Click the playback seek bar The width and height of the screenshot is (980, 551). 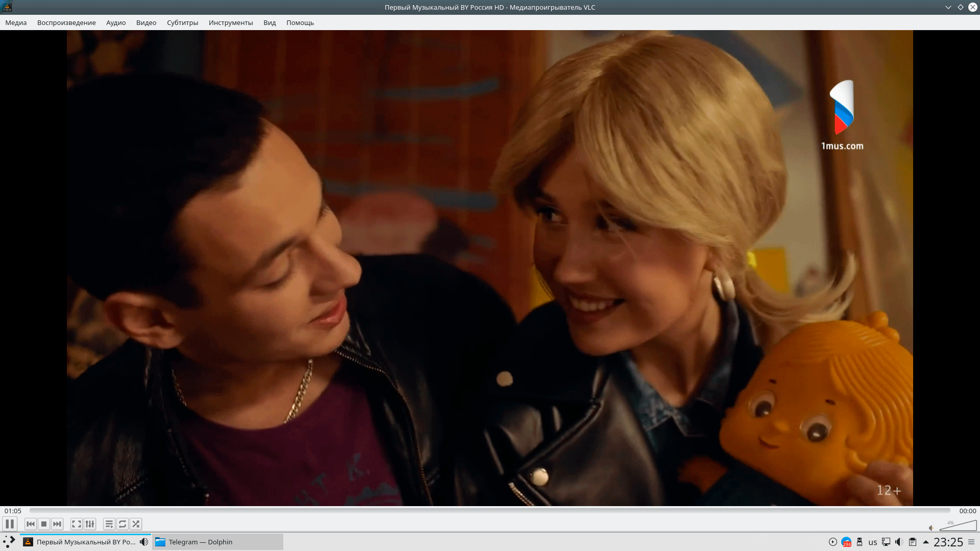(x=490, y=510)
